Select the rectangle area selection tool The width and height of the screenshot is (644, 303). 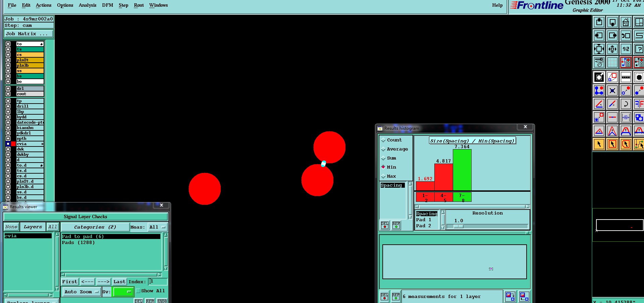pyautogui.click(x=612, y=144)
